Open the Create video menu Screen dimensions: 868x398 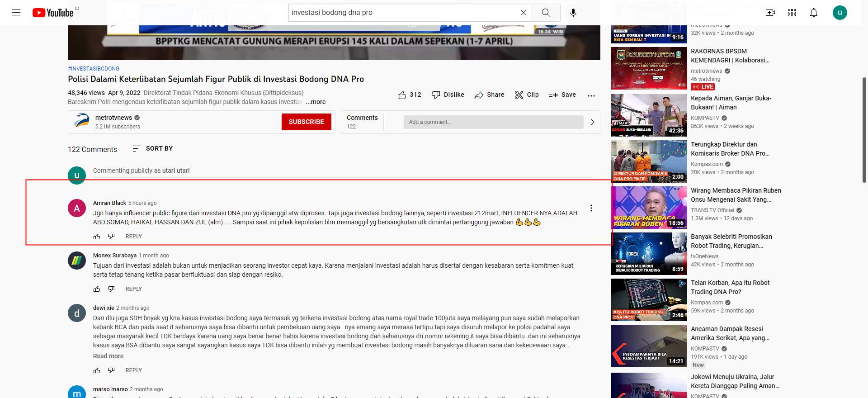pyautogui.click(x=770, y=13)
